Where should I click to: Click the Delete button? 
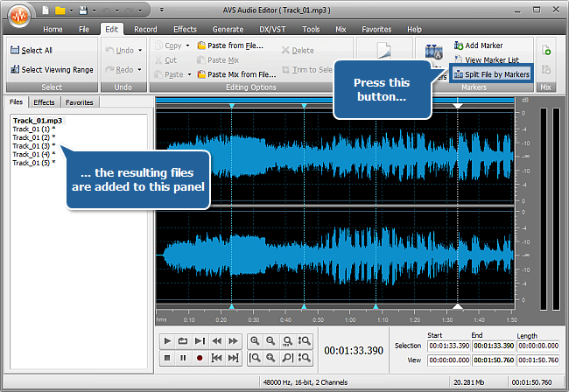[298, 51]
